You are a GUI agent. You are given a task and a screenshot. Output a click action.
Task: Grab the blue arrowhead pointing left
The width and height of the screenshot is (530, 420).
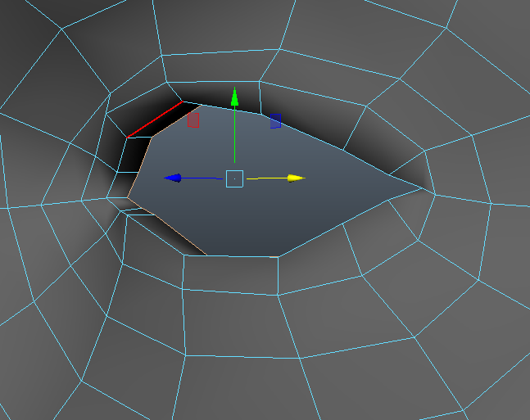[171, 178]
